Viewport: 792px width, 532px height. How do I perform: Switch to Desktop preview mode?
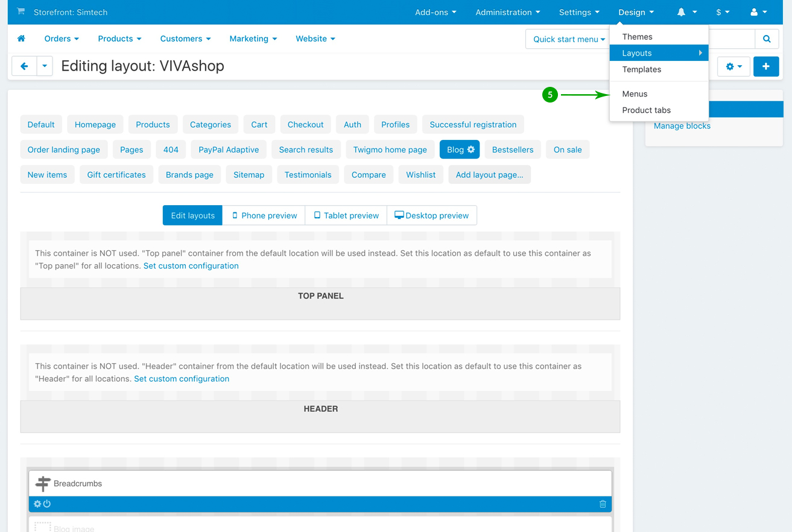point(431,215)
